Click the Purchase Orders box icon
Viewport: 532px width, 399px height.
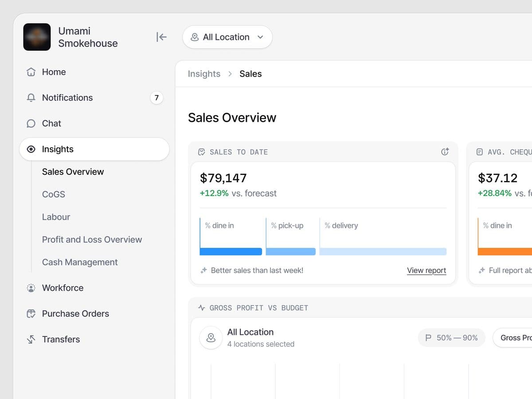click(31, 313)
